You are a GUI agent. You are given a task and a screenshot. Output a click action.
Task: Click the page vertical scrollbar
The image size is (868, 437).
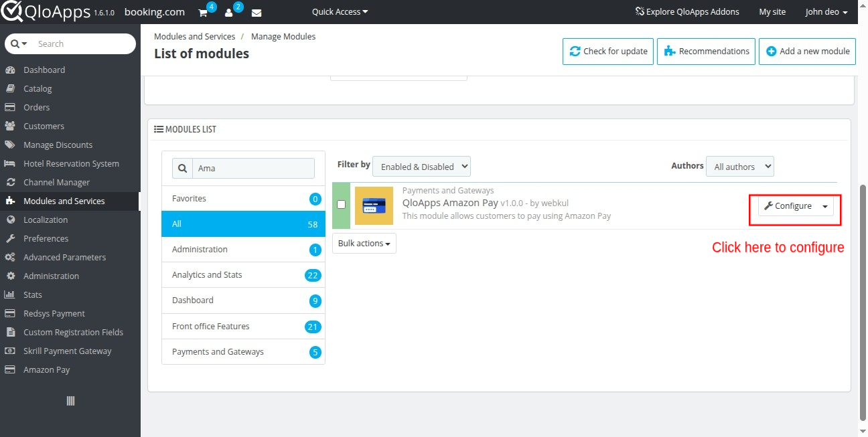tap(863, 301)
